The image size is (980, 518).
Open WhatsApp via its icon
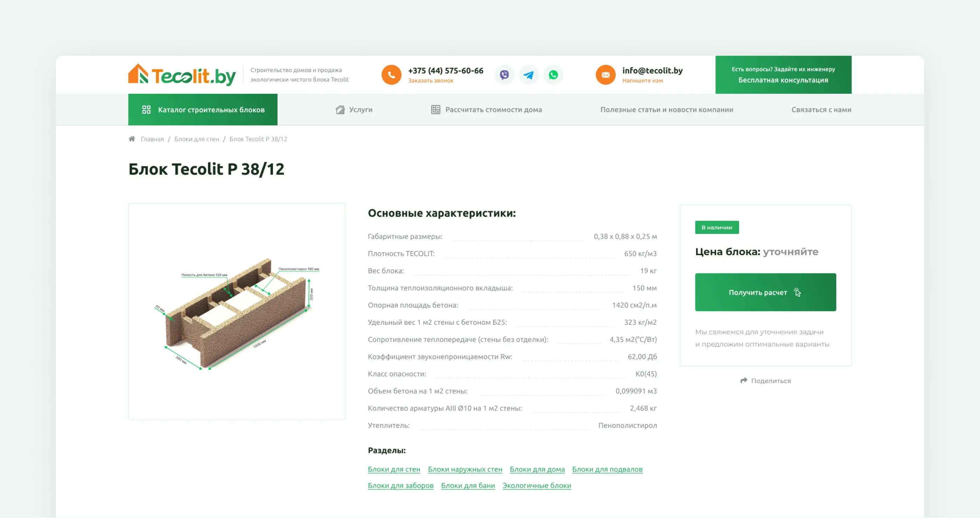(554, 75)
